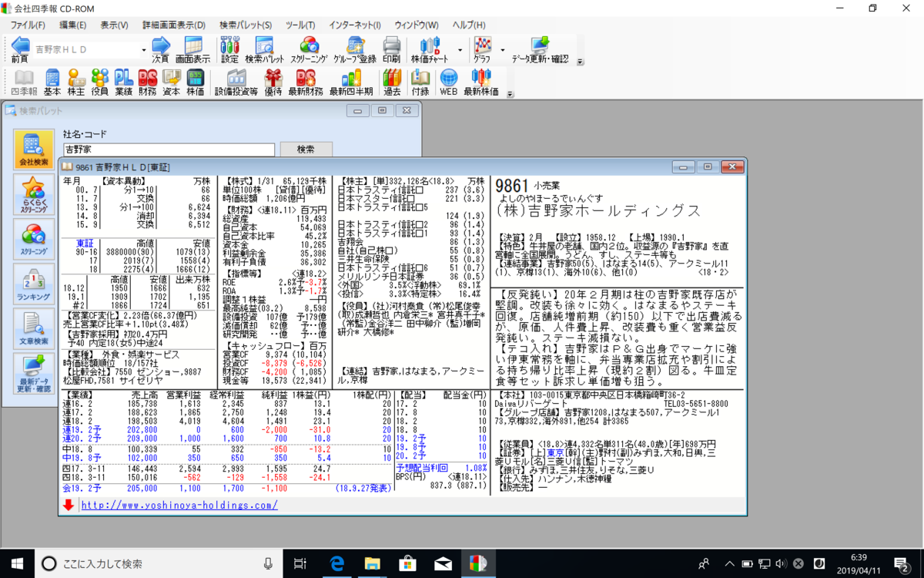
Task: Open ツール(T) menu
Action: pyautogui.click(x=300, y=25)
